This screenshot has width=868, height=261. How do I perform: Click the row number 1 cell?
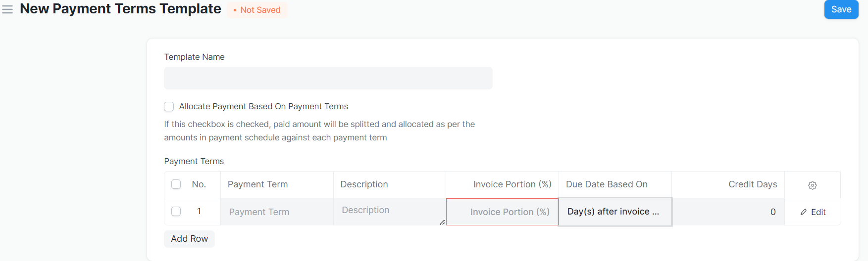pos(199,212)
